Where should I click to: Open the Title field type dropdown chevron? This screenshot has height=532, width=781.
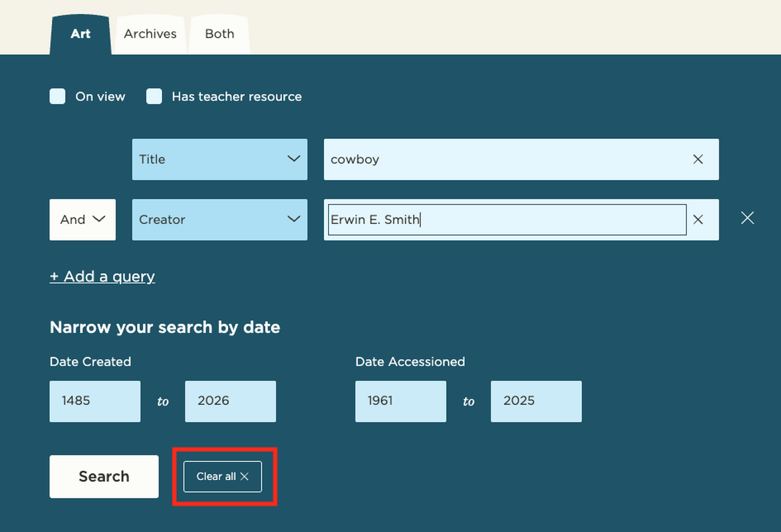[x=294, y=159]
